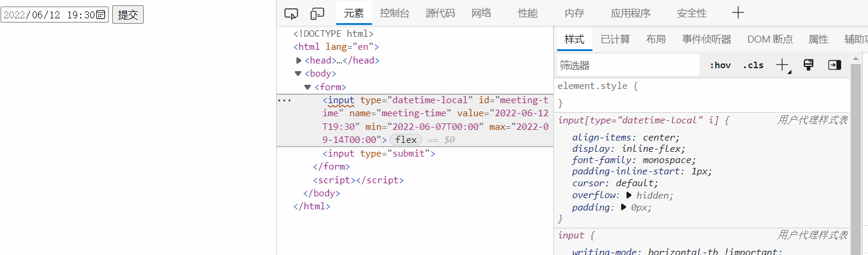Click the cursor: default declaration

click(615, 183)
